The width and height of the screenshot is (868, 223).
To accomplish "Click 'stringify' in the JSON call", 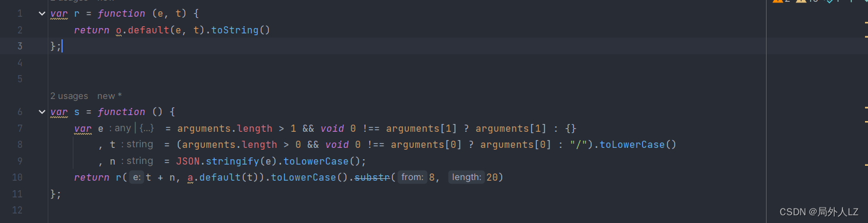I will point(232,161).
